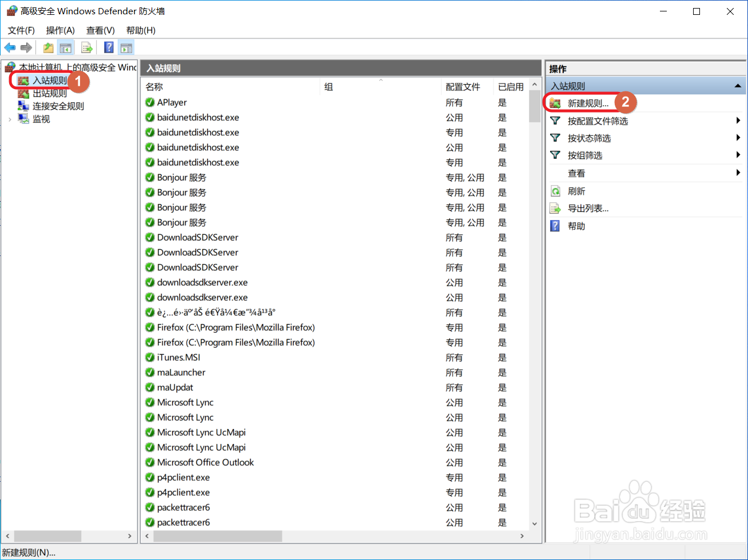
Task: Open the 操作(A) menu
Action: tap(61, 30)
